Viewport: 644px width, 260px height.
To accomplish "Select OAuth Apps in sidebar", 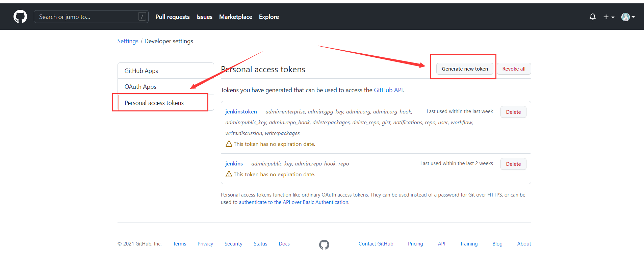I will pyautogui.click(x=165, y=87).
